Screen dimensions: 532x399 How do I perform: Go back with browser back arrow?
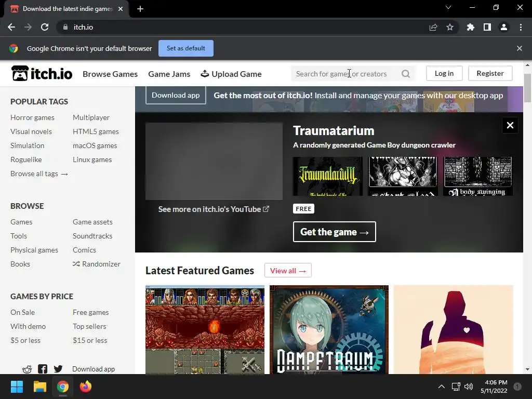[11, 27]
